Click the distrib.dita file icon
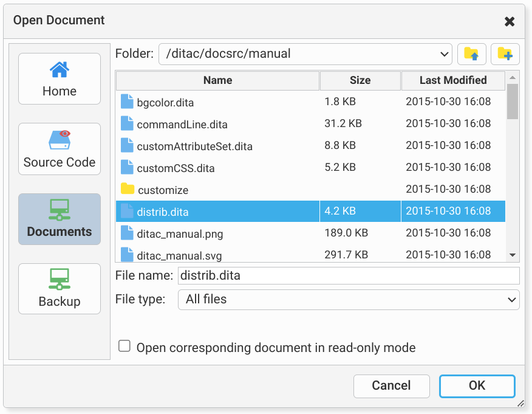This screenshot has width=532, height=414. click(x=127, y=211)
